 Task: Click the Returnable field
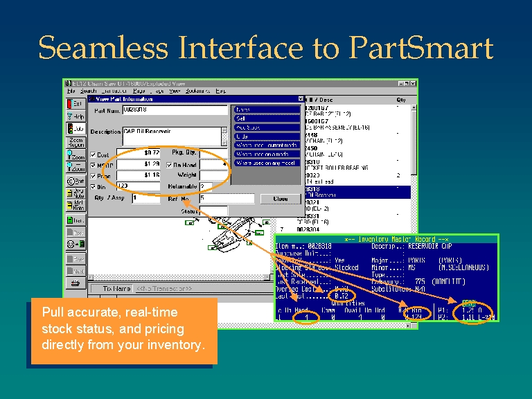click(x=206, y=186)
